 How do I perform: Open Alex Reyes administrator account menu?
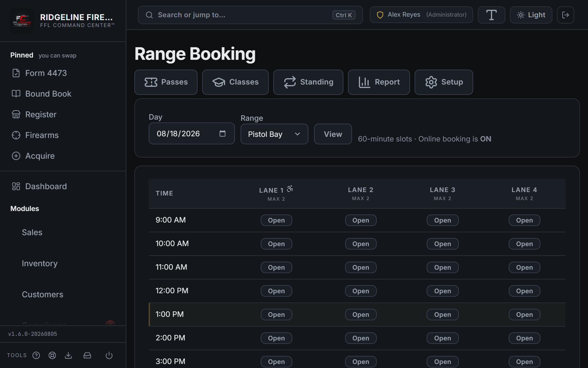point(421,15)
